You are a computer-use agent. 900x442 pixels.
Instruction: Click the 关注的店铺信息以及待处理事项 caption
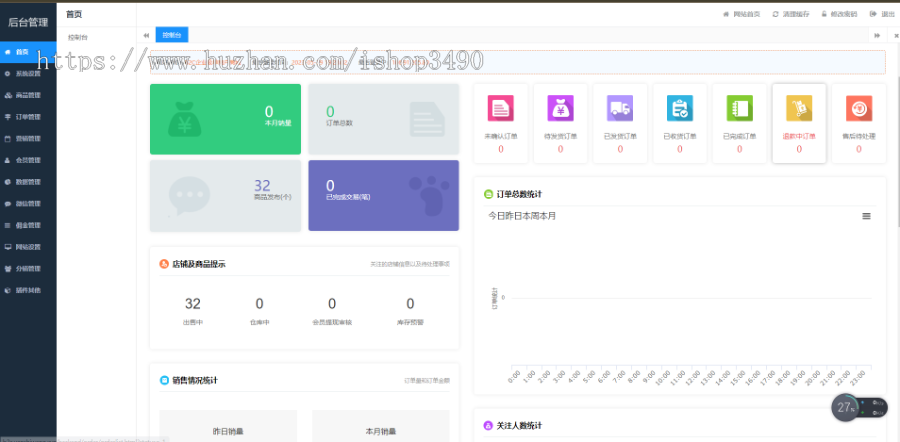click(410, 265)
